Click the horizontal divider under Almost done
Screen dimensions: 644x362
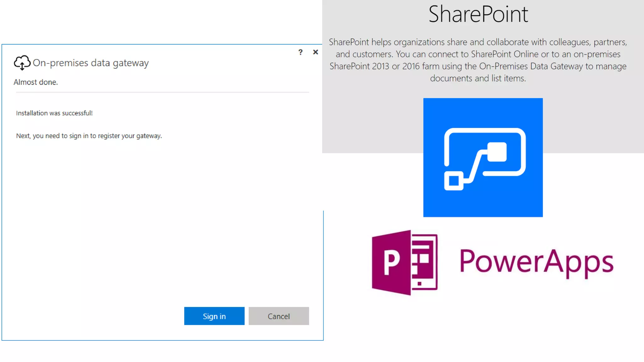[x=162, y=92]
